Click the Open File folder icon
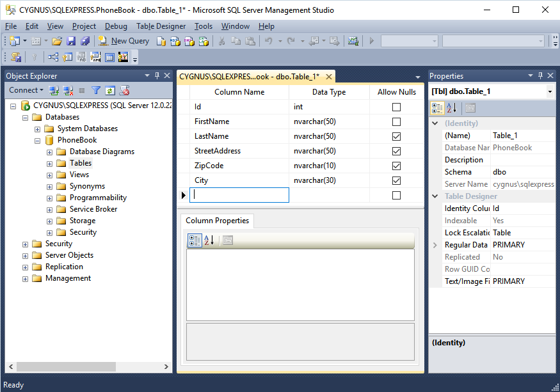This screenshot has width=560, height=392. click(x=57, y=41)
